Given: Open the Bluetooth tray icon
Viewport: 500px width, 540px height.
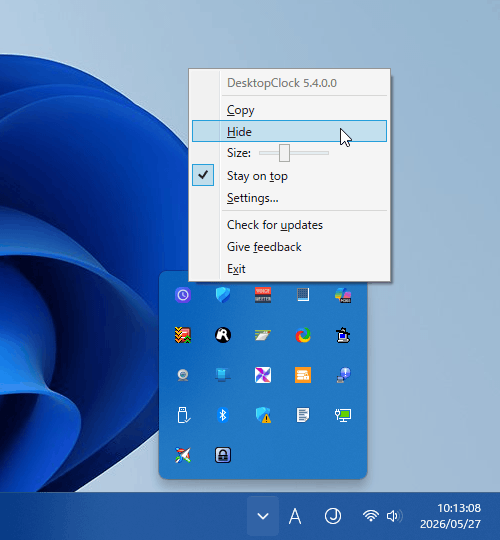Looking at the screenshot, I should point(223,415).
